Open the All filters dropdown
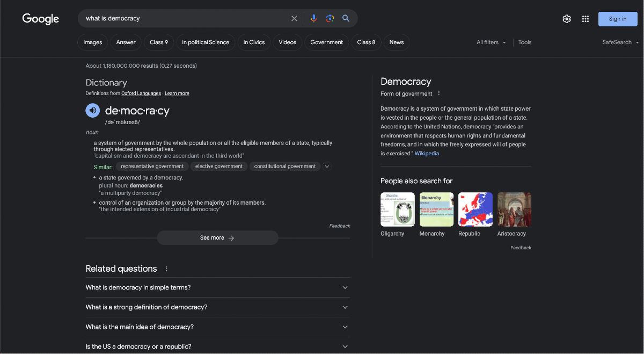The image size is (644, 354). coord(491,42)
